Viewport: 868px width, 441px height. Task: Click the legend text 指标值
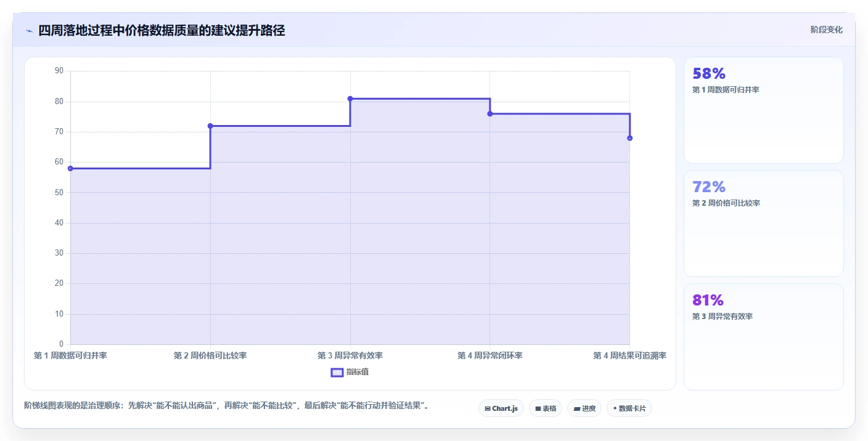point(358,373)
